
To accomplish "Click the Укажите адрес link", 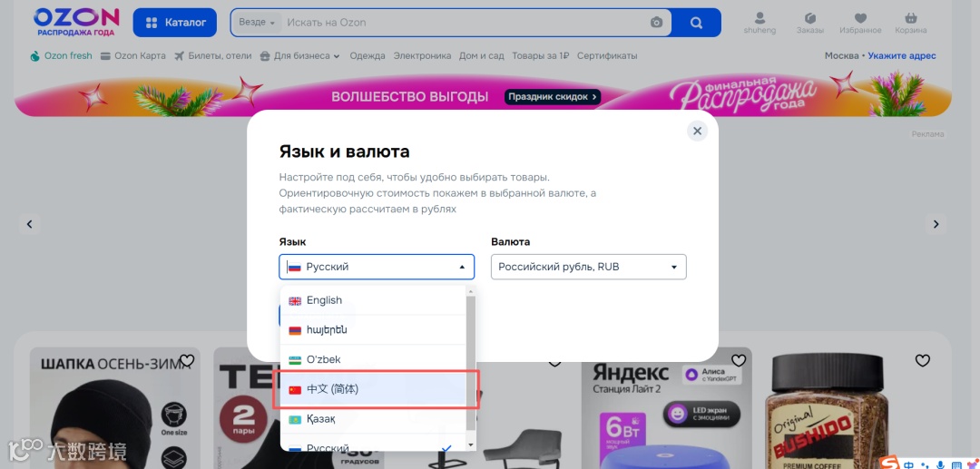I will 902,55.
